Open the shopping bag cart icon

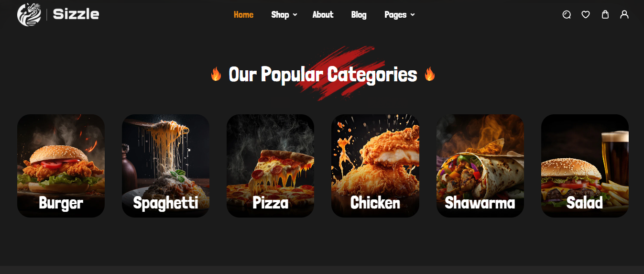605,14
